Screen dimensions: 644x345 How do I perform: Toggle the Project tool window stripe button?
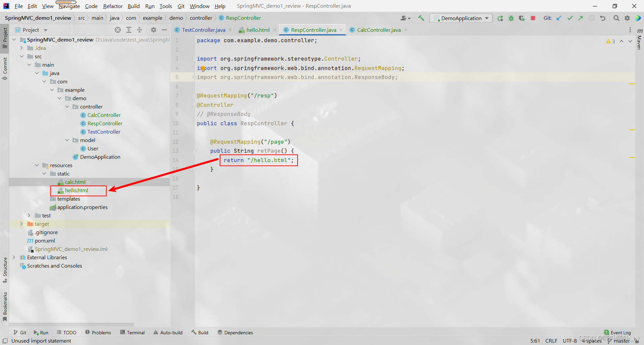pyautogui.click(x=5, y=38)
